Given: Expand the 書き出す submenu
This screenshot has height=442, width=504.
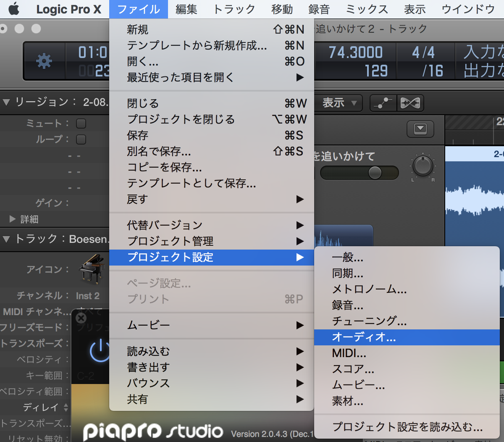Looking at the screenshot, I should (212, 367).
